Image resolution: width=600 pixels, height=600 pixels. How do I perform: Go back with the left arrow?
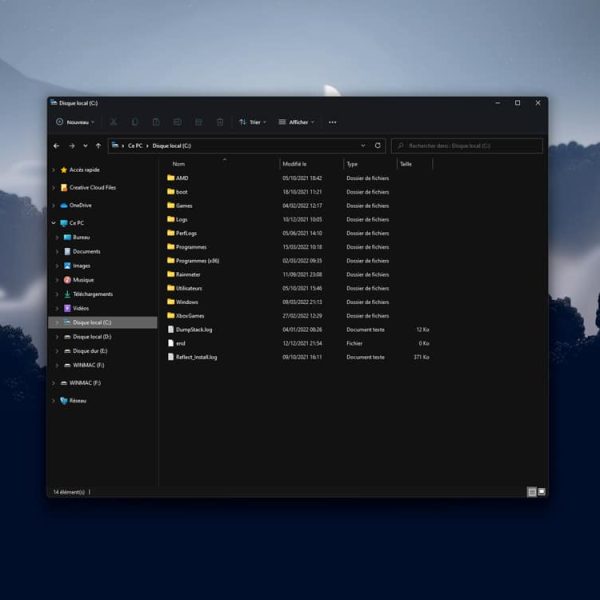tap(56, 146)
